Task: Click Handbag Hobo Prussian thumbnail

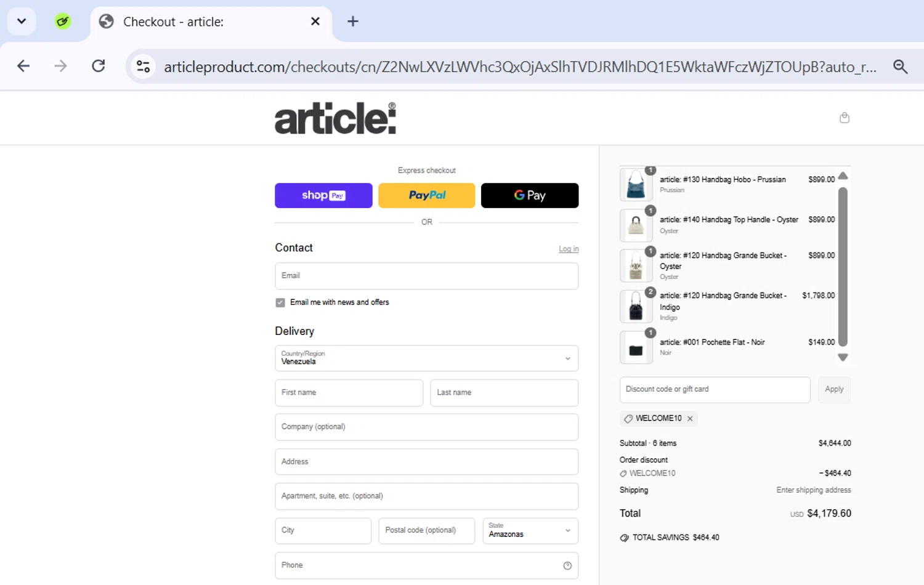Action: pyautogui.click(x=636, y=185)
